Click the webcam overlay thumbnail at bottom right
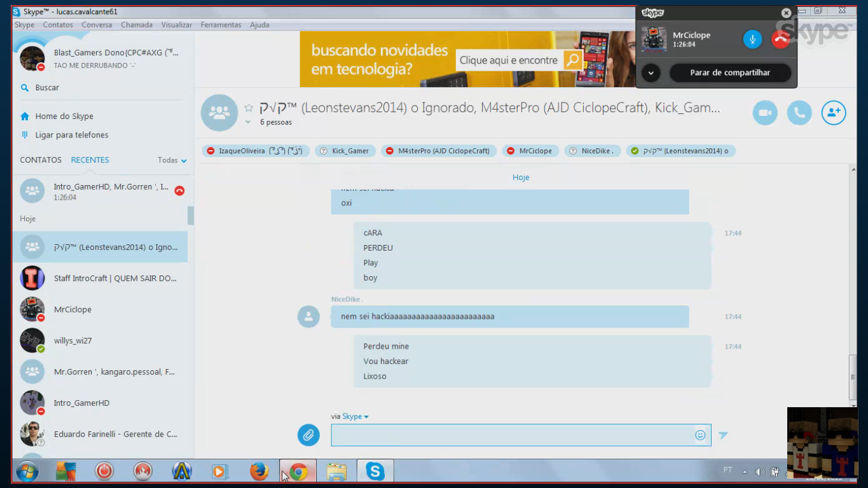Screen dimensions: 868x488 click(x=822, y=443)
